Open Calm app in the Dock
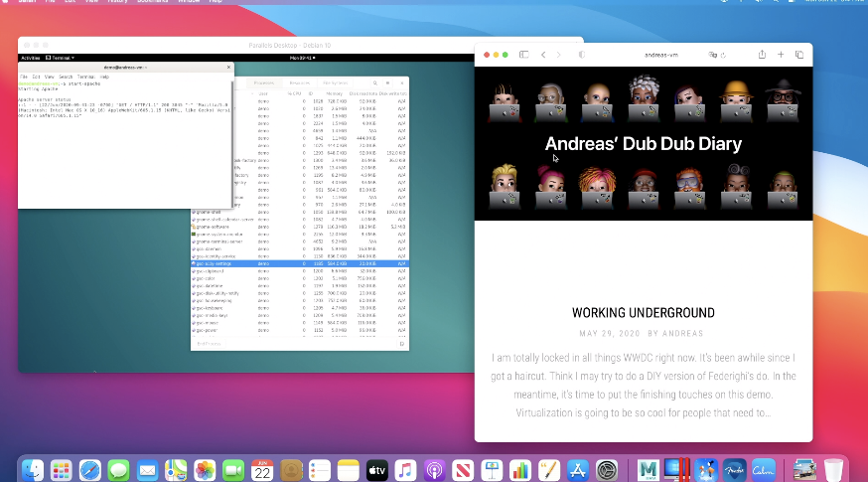868x482 pixels. click(764, 470)
